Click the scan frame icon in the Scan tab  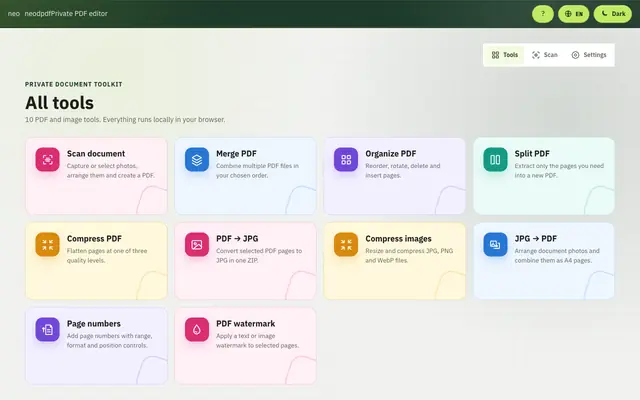(536, 55)
